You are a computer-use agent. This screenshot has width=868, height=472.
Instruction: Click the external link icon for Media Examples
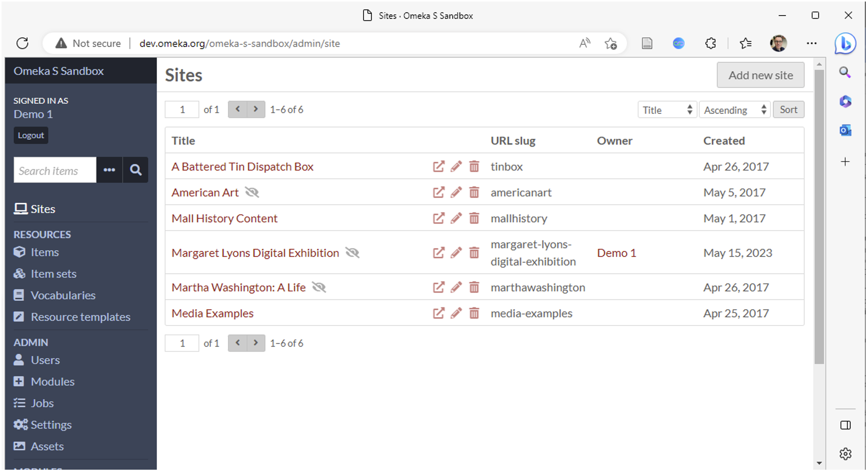click(439, 313)
